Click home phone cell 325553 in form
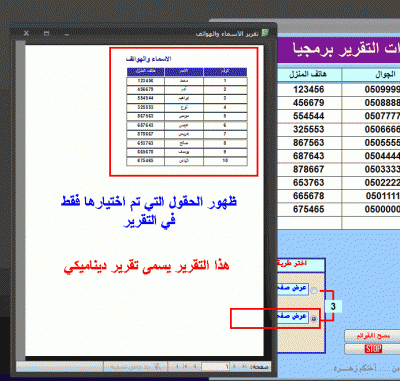400x381 pixels. pos(309,129)
